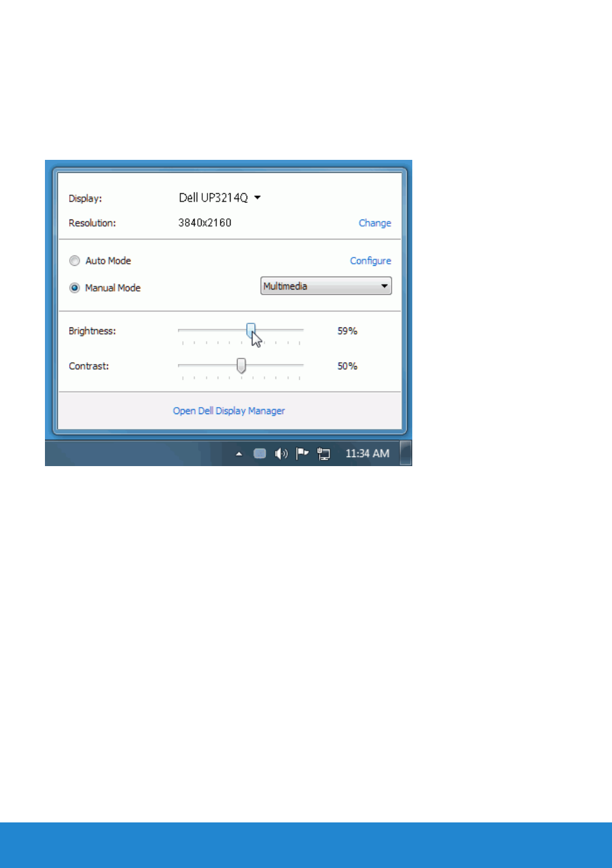The image size is (612, 868).
Task: Open the Multimedia preset mode dropdown
Action: point(326,286)
